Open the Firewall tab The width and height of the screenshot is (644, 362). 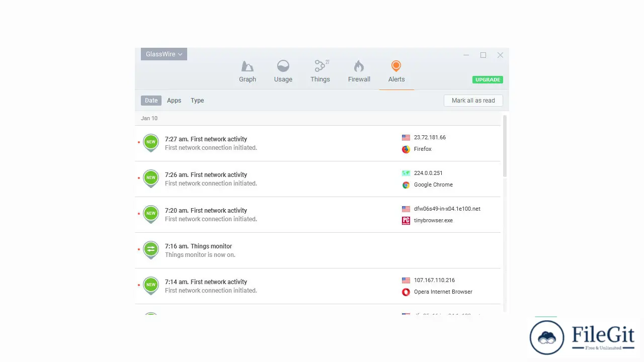coord(359,71)
